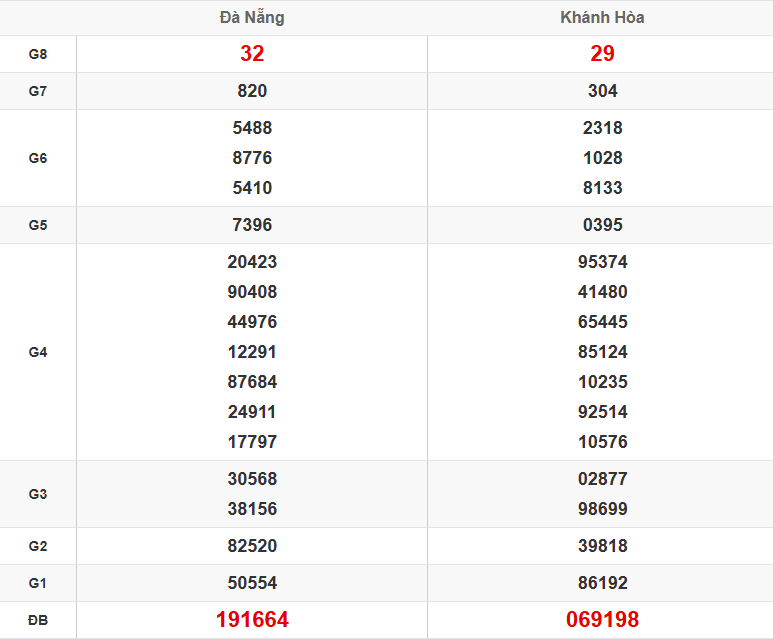Select G7 result 820 for Đà Nẵng
Viewport: 773px width, 639px height.
pos(252,91)
